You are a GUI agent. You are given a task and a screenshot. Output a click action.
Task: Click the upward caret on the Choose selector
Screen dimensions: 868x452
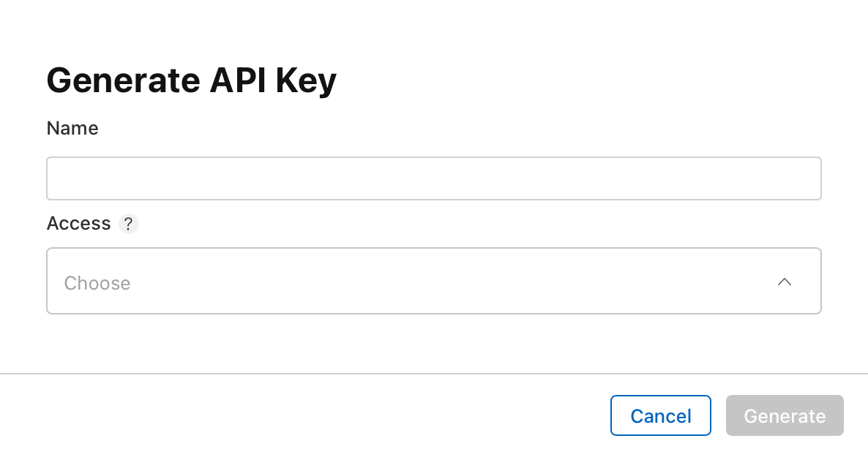tap(784, 282)
